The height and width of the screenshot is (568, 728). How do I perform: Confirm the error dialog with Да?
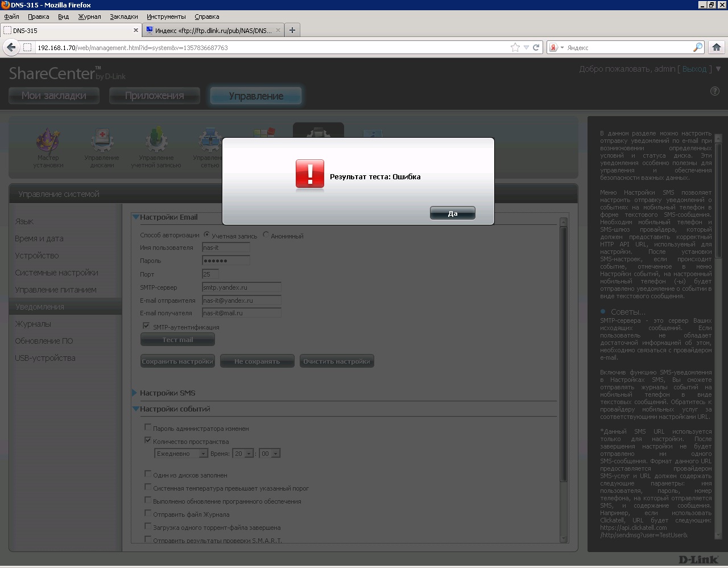click(x=453, y=213)
